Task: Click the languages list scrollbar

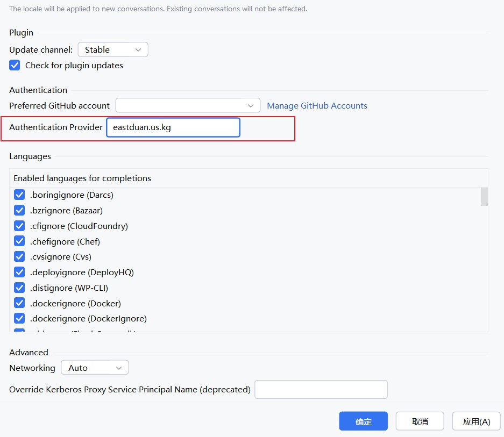Action: pyautogui.click(x=484, y=197)
